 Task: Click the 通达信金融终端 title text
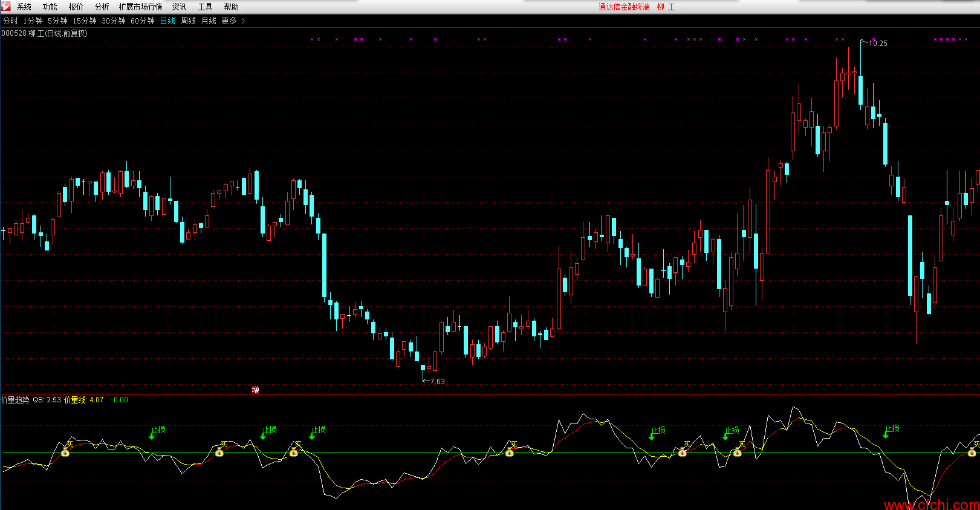tap(624, 7)
